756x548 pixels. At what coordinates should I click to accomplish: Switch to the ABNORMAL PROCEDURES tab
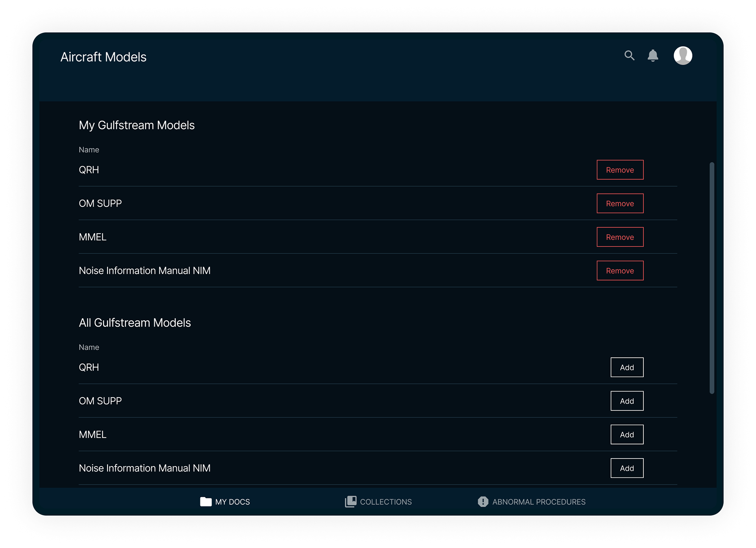tap(531, 502)
